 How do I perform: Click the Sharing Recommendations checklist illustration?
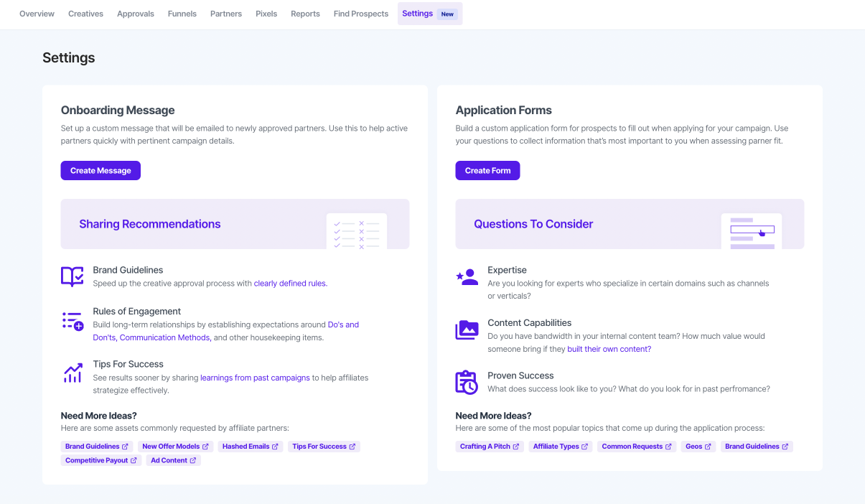(356, 230)
